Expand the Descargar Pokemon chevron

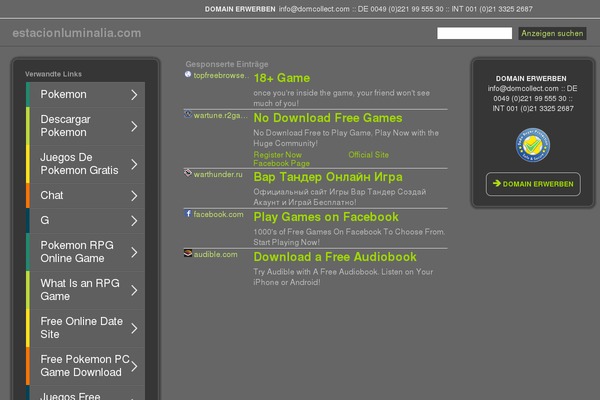134,126
